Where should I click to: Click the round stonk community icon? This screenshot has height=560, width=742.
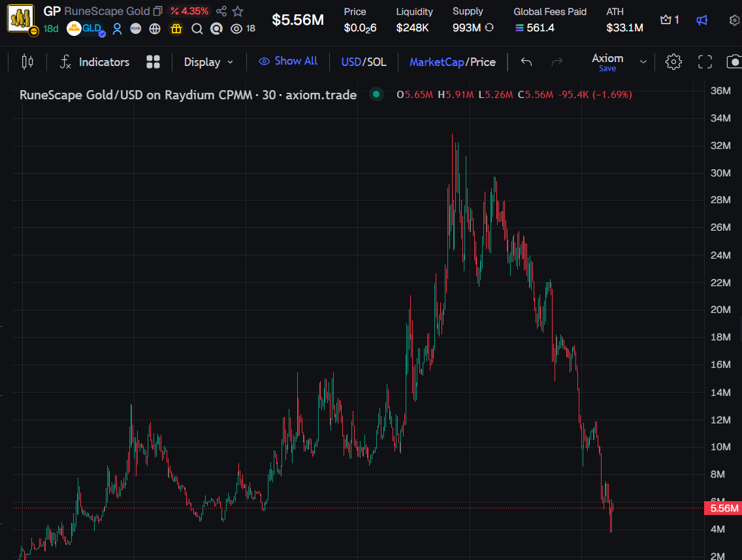click(x=136, y=29)
